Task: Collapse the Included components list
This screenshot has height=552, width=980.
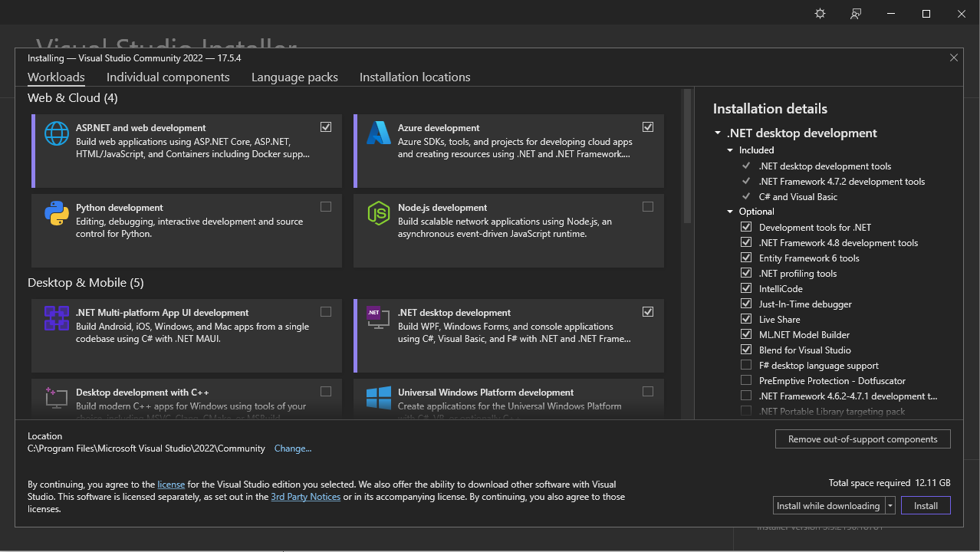Action: point(731,150)
